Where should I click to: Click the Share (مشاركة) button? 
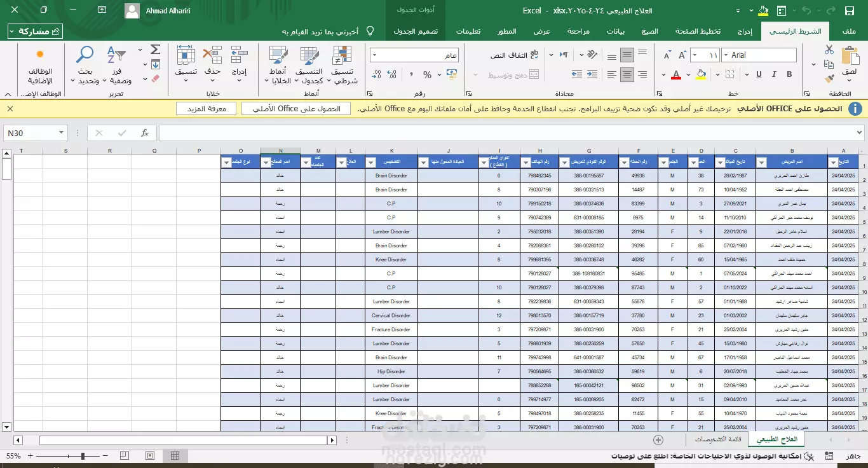[x=36, y=31]
